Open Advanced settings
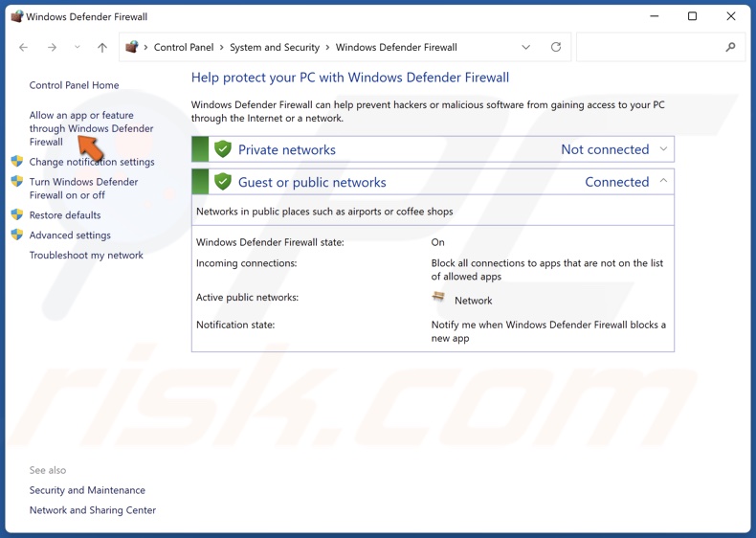The width and height of the screenshot is (756, 538). pos(70,235)
